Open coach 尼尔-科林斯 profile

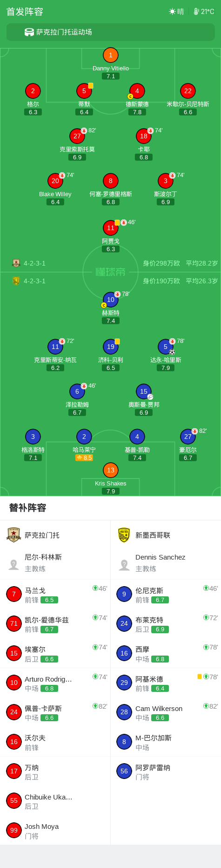click(55, 562)
